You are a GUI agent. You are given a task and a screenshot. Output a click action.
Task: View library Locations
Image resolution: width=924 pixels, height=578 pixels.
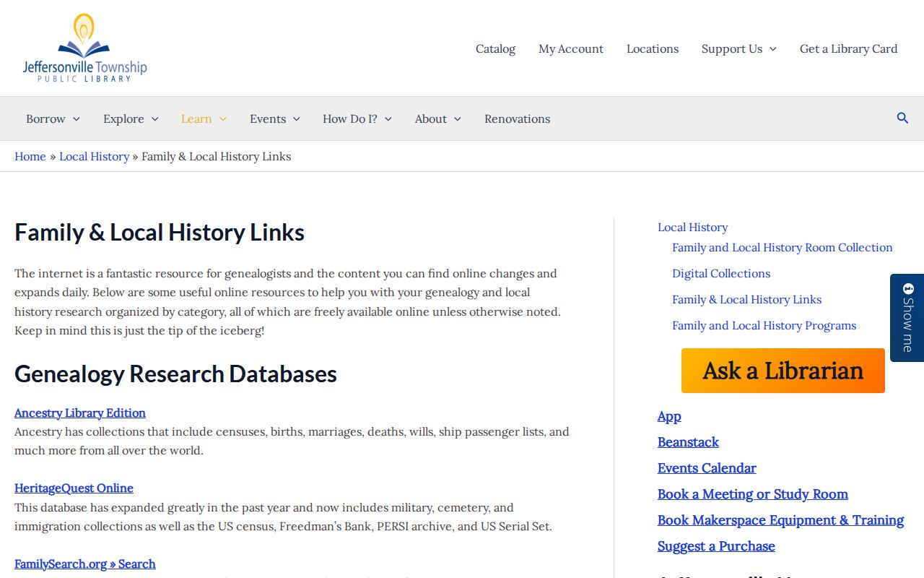pos(653,48)
